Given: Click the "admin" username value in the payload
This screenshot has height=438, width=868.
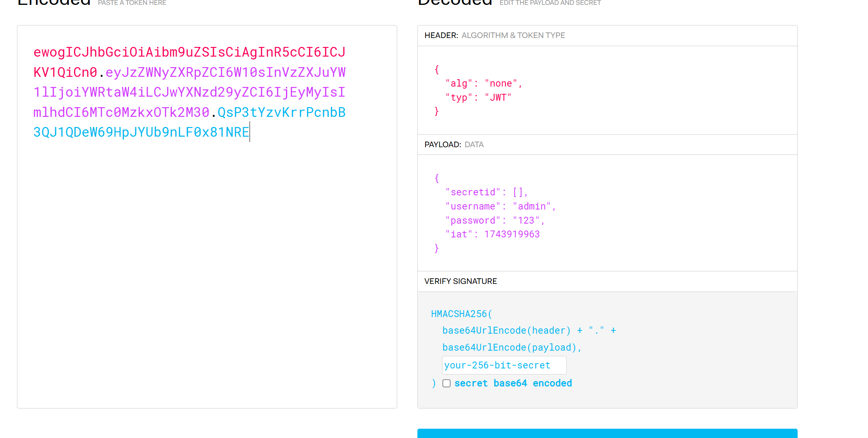Looking at the screenshot, I should [x=532, y=207].
